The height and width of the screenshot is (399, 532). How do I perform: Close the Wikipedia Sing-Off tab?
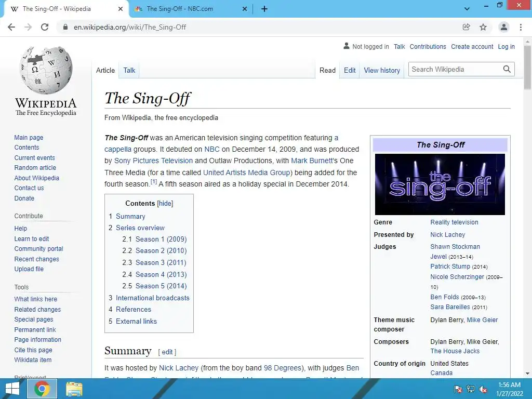[x=121, y=9]
